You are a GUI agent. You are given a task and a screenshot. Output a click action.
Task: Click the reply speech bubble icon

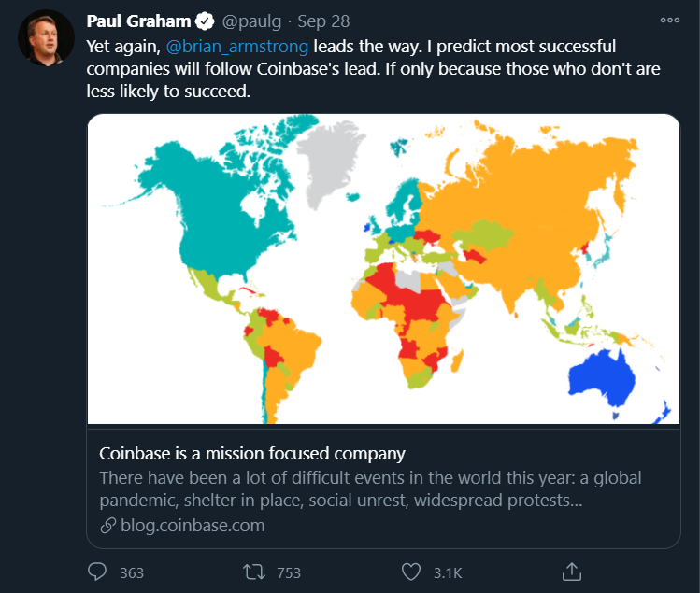[98, 572]
